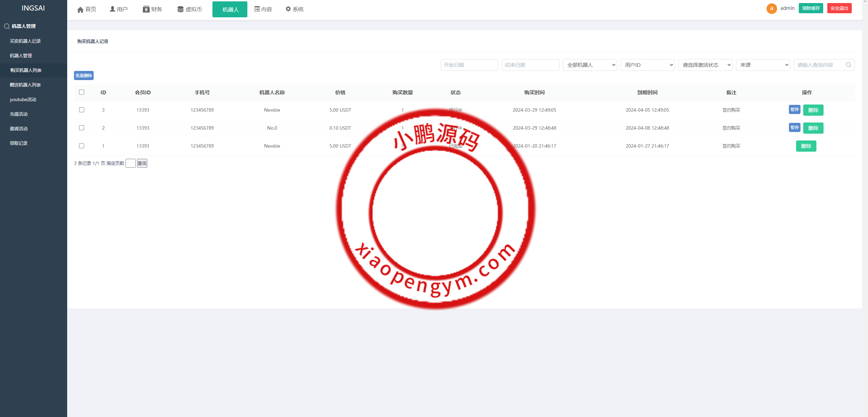Switch to the 机器人 top tab
This screenshot has height=417, width=868.
(230, 10)
